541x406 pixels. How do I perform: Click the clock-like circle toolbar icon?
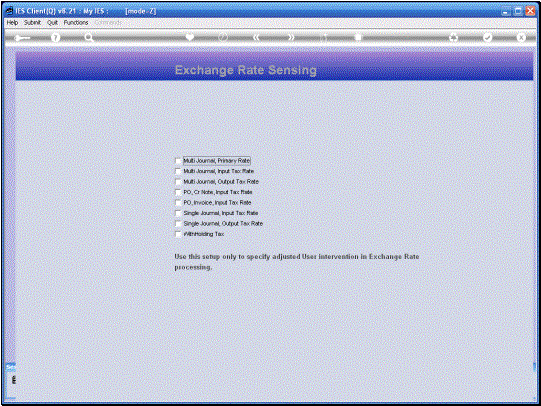point(223,37)
